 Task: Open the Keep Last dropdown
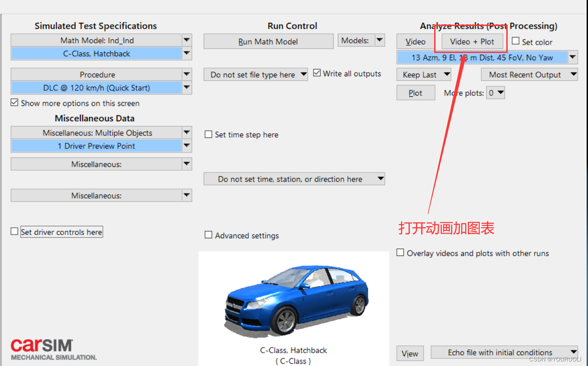pos(424,74)
